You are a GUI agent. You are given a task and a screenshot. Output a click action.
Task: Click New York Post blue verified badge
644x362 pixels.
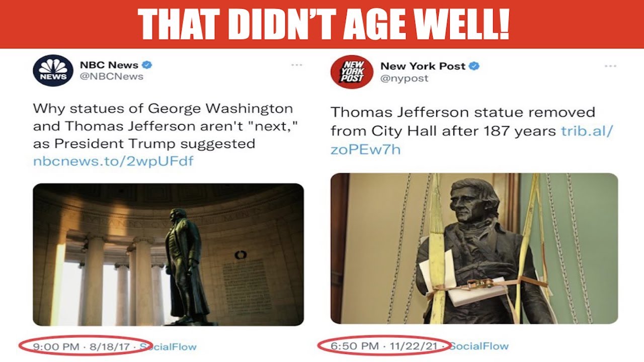pyautogui.click(x=474, y=66)
